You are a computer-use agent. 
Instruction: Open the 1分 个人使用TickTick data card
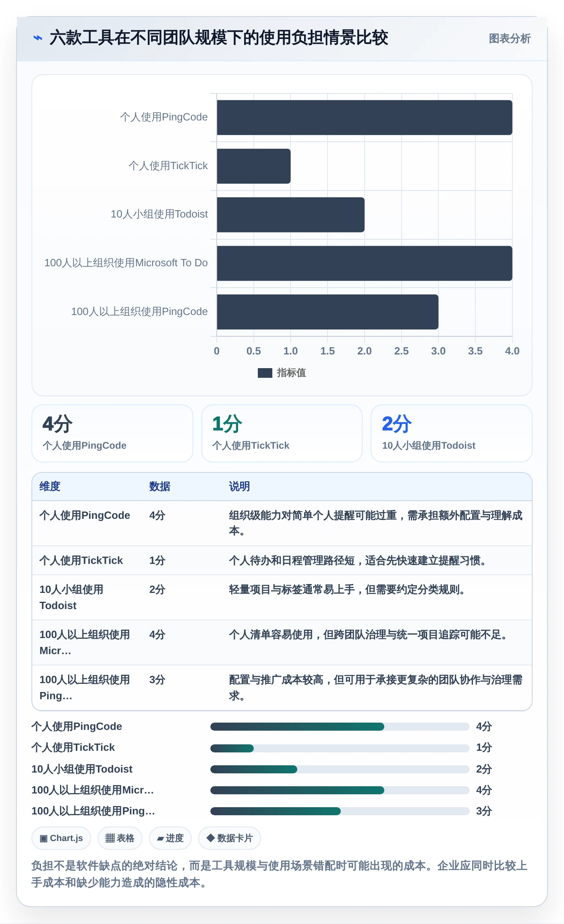tap(282, 433)
